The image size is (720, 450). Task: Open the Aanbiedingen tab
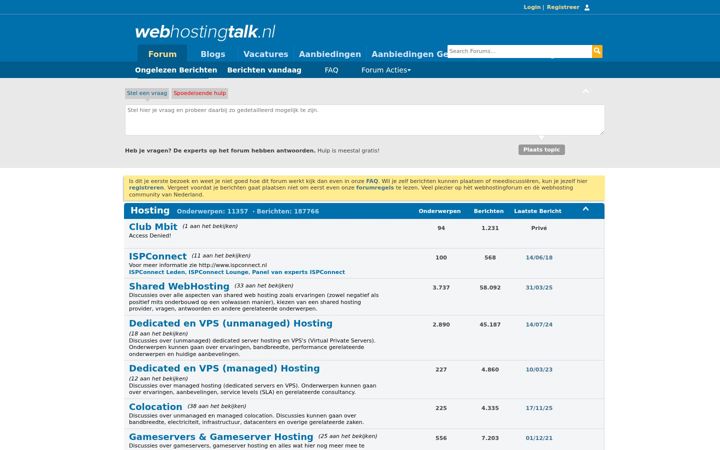point(330,54)
